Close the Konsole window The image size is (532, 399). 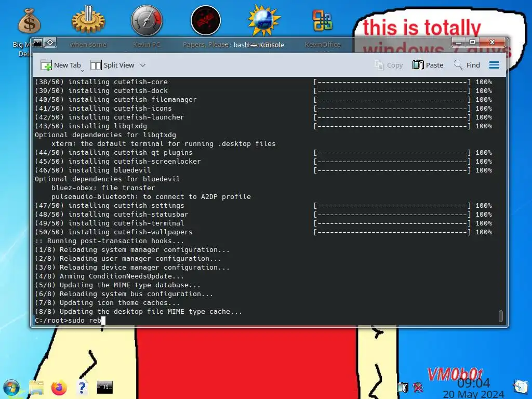[493, 43]
